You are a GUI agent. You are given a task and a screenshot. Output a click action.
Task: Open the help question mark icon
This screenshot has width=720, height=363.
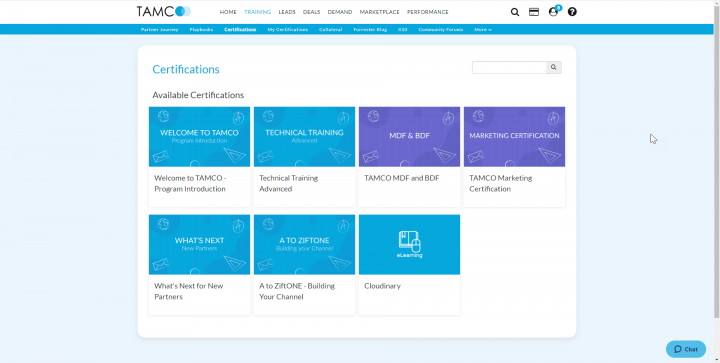[572, 12]
